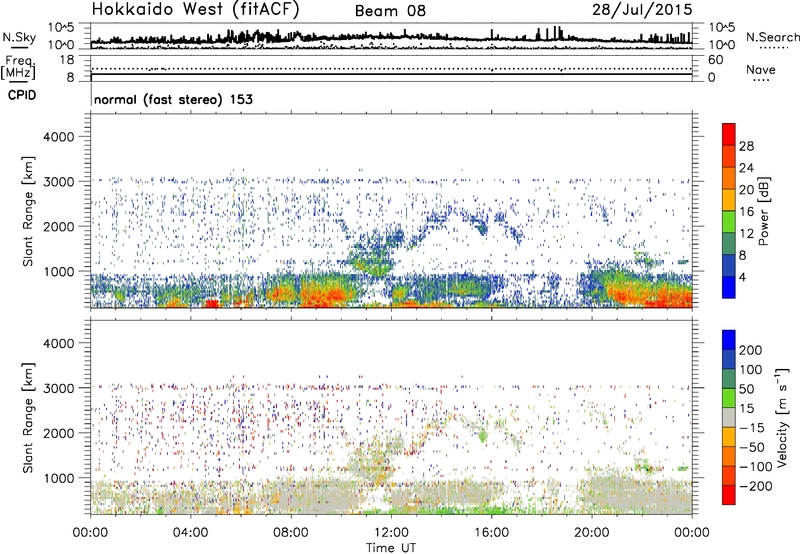Click the 'Time UT' axis label

tap(391, 548)
